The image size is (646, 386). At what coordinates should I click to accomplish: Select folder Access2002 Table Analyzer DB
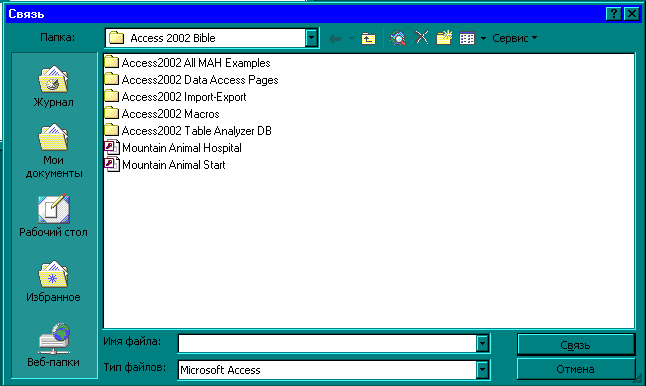point(188,131)
